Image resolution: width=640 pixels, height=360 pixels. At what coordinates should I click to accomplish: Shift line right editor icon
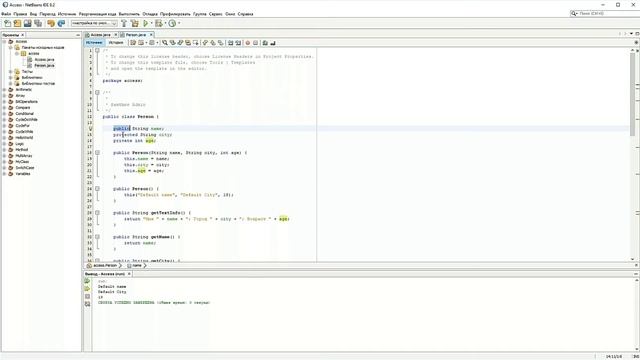(238, 42)
